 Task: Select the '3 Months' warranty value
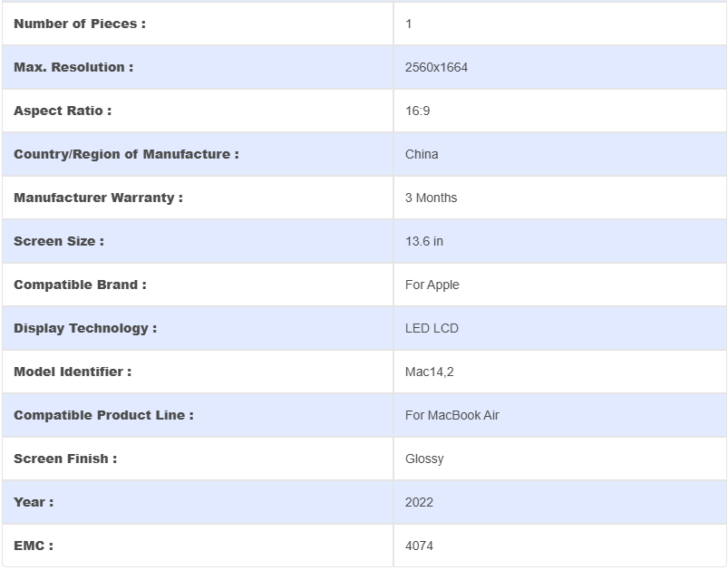[431, 198]
